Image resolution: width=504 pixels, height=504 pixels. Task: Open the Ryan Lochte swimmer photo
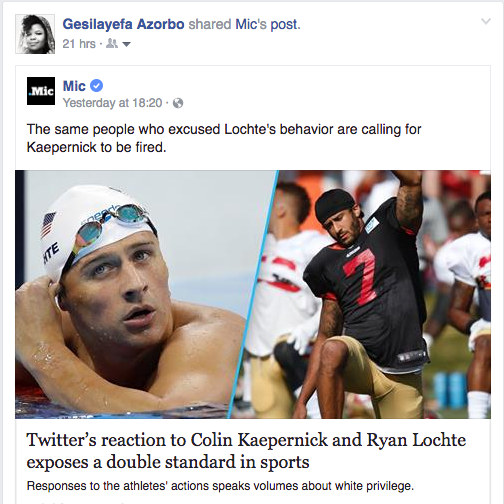(x=140, y=294)
